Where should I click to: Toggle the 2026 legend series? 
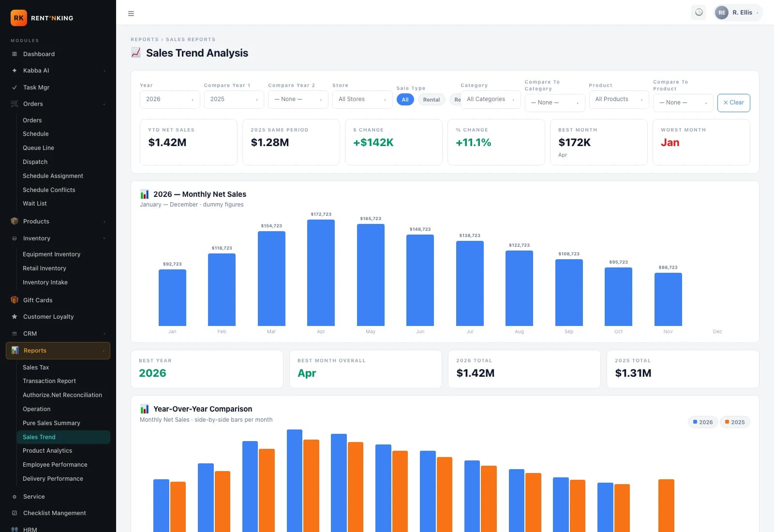click(x=703, y=422)
